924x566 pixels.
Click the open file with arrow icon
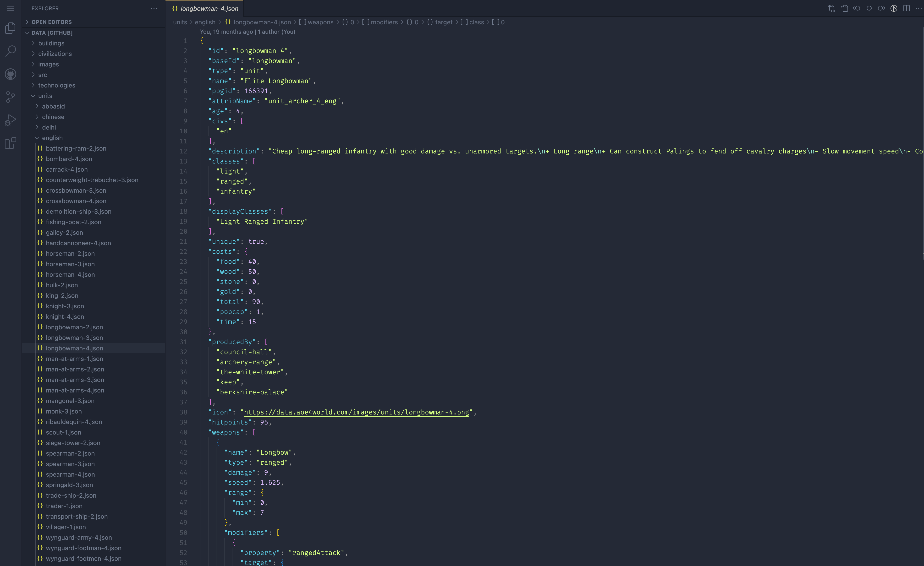[844, 8]
